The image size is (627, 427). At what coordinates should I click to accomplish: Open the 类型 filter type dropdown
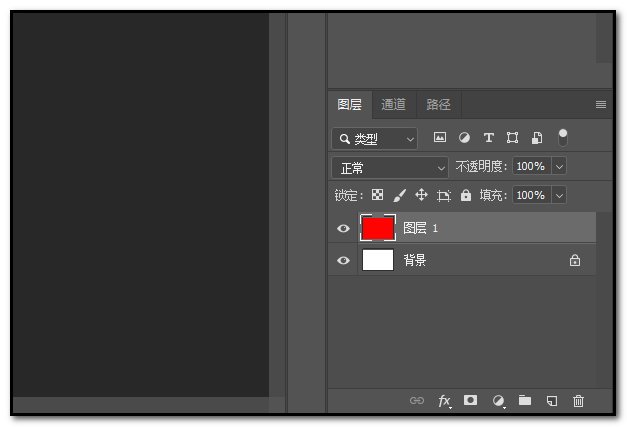coord(375,138)
